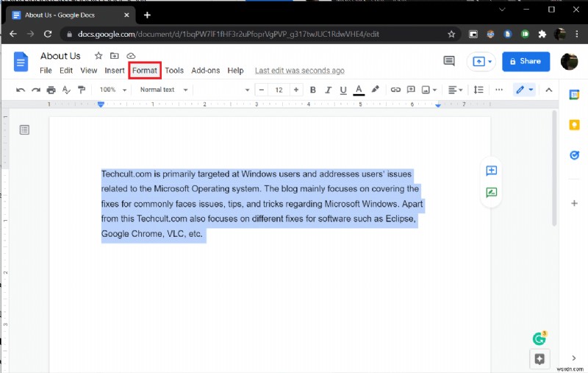Viewport: 588px width, 373px height.
Task: Click the Undo arrow in the toolbar
Action: pyautogui.click(x=21, y=90)
